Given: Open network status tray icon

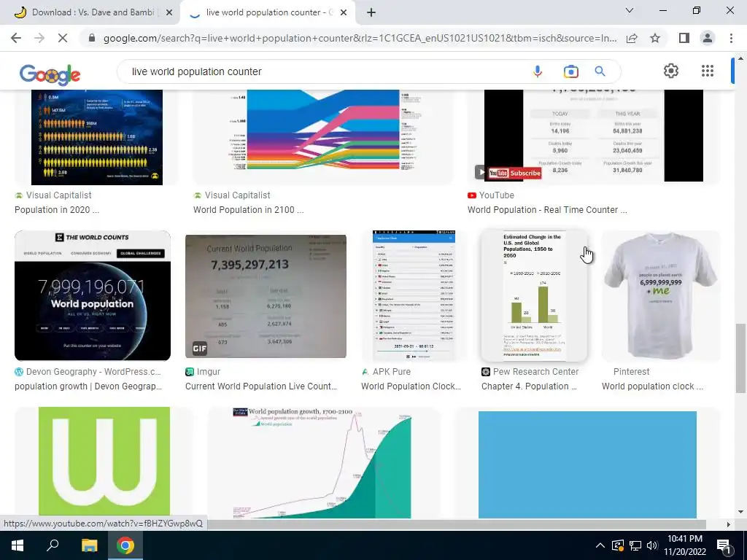Looking at the screenshot, I should click(x=635, y=545).
